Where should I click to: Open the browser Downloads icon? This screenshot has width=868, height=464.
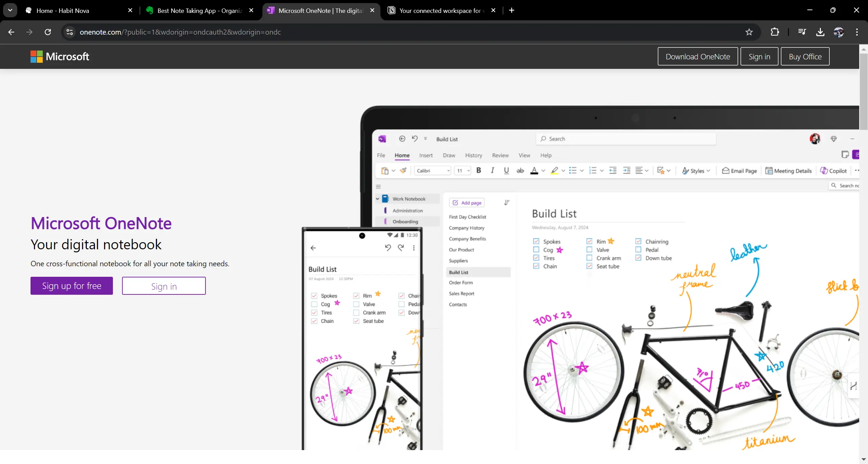coord(820,32)
